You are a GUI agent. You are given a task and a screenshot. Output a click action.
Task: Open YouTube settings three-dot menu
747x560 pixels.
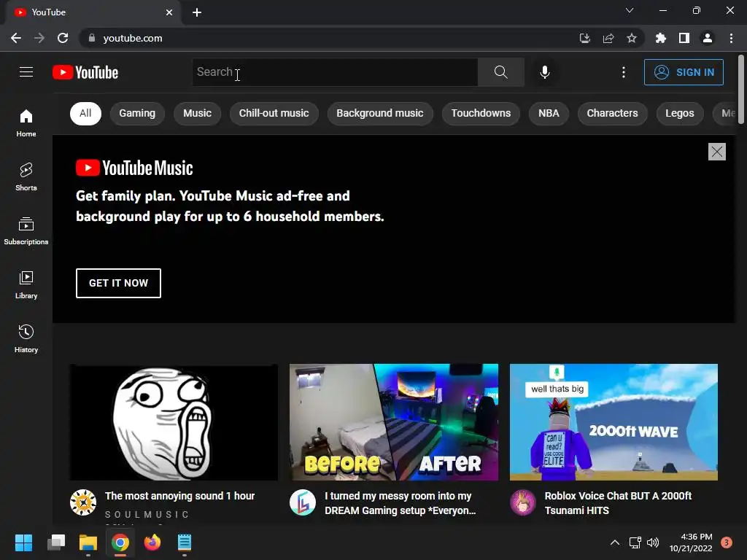[623, 72]
